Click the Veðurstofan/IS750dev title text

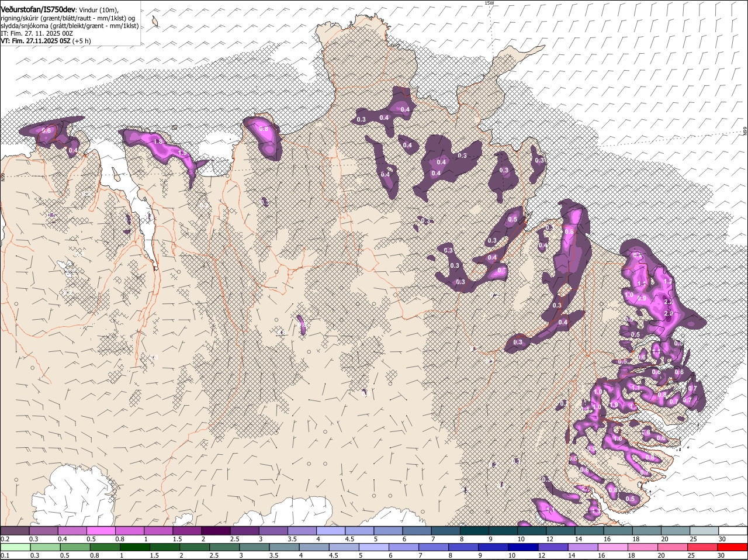(38, 10)
